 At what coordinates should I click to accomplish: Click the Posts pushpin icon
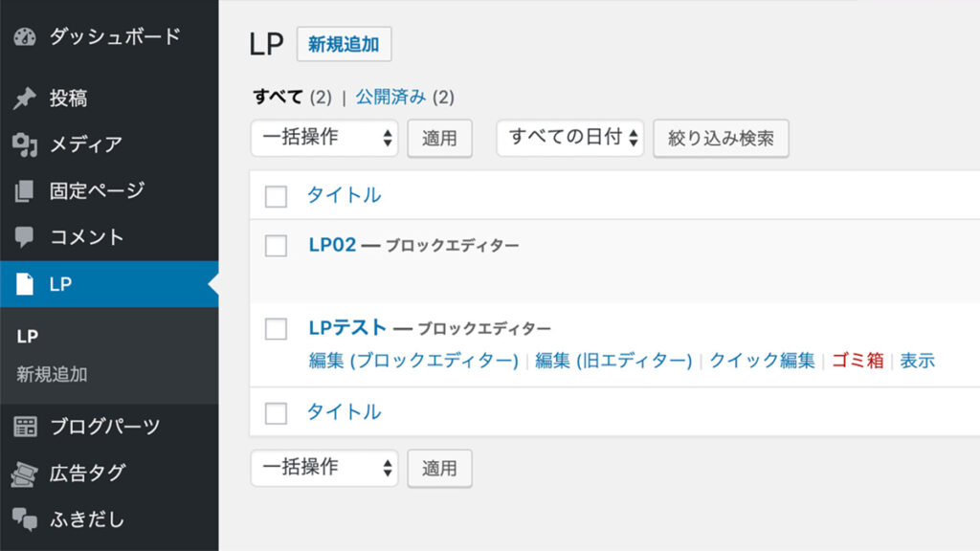coord(24,99)
